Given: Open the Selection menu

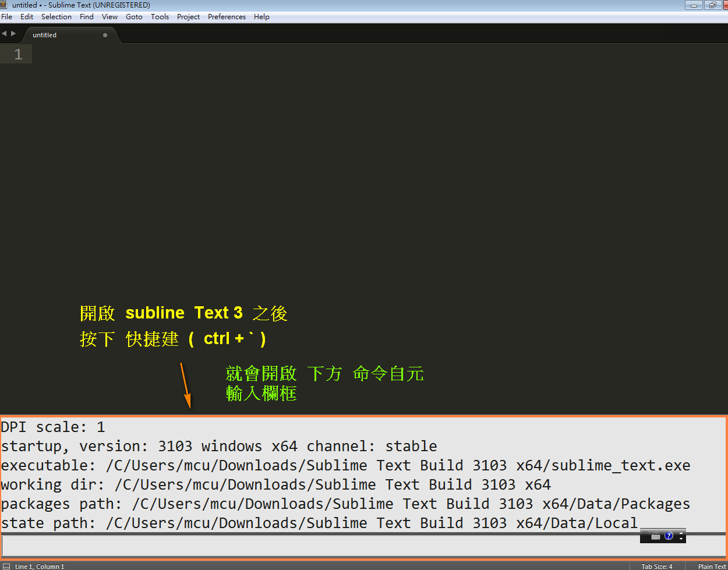Looking at the screenshot, I should 56,17.
